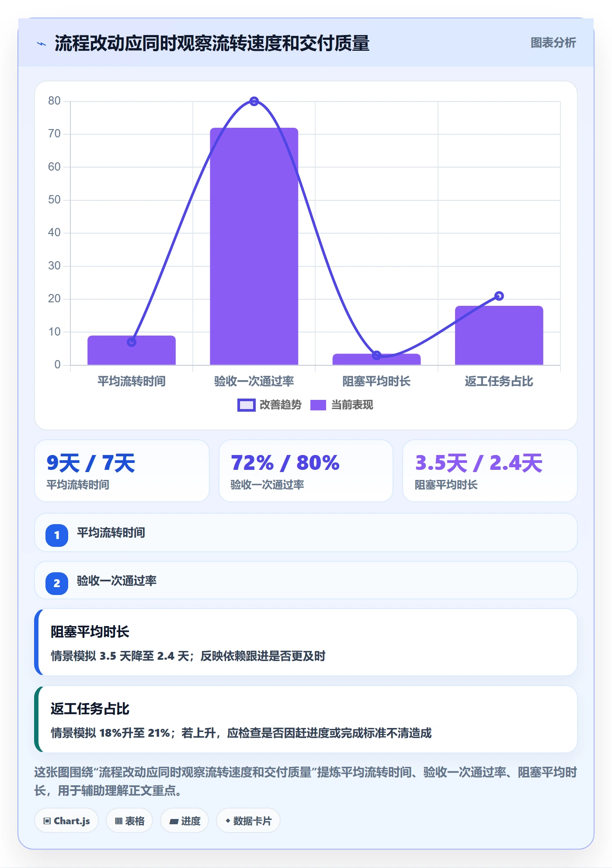Click x-axis label 返工任务占比
The image size is (612, 868).
tap(499, 381)
